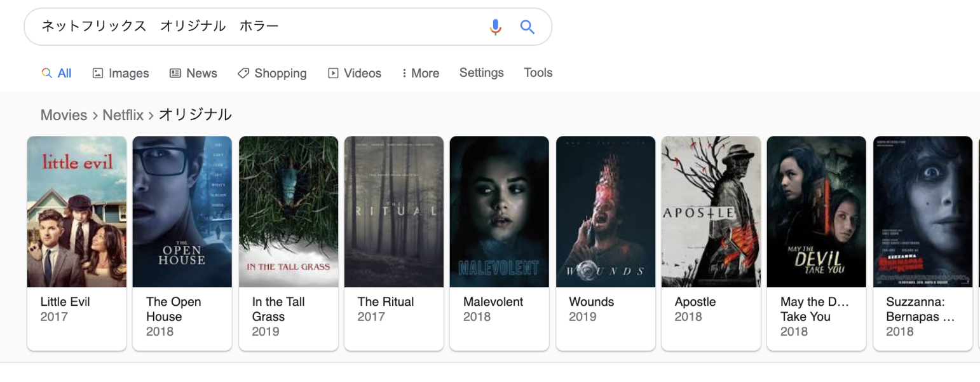Click the year 2018 under Malevolent
The image size is (980, 382).
pyautogui.click(x=477, y=317)
